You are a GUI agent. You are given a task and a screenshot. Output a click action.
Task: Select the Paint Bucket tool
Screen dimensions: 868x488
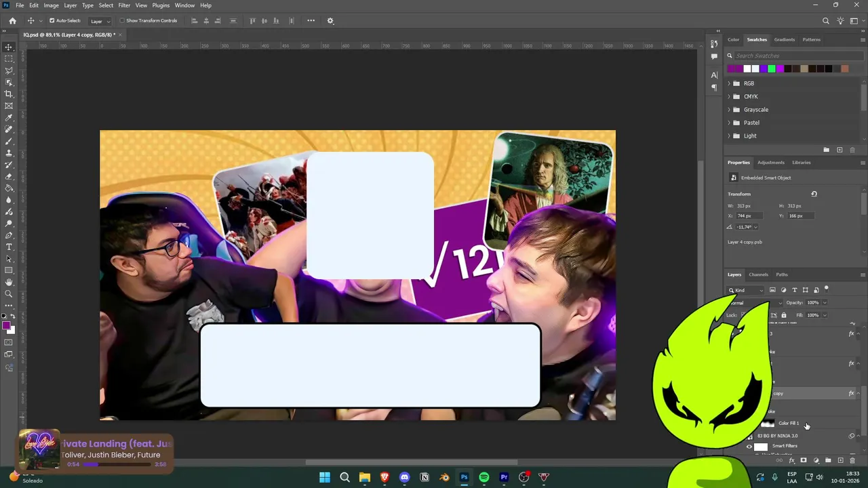point(9,188)
